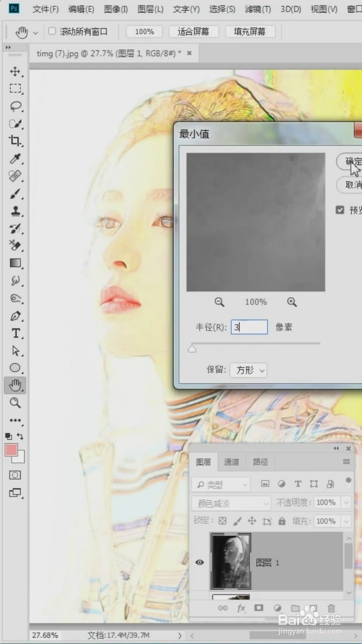Toggle lock position icon
Image resolution: width=362 pixels, height=644 pixels.
click(x=252, y=521)
